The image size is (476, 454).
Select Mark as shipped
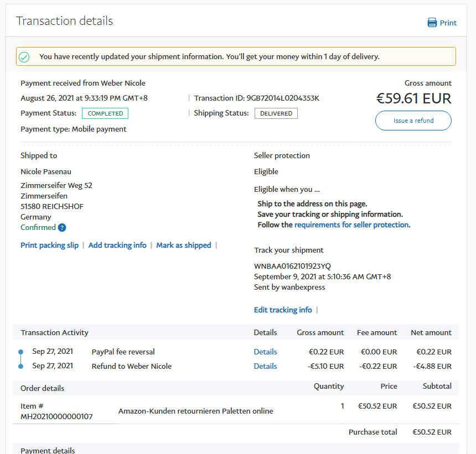point(184,245)
